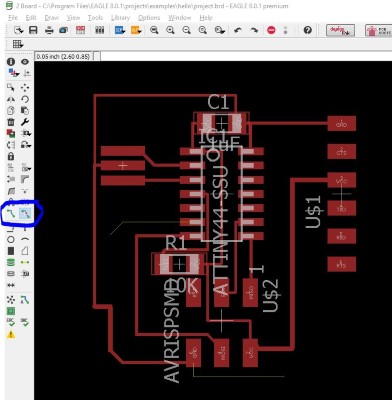Screen dimensions: 392x400
Task: Select the Mirror tool
Action: click(x=11, y=99)
